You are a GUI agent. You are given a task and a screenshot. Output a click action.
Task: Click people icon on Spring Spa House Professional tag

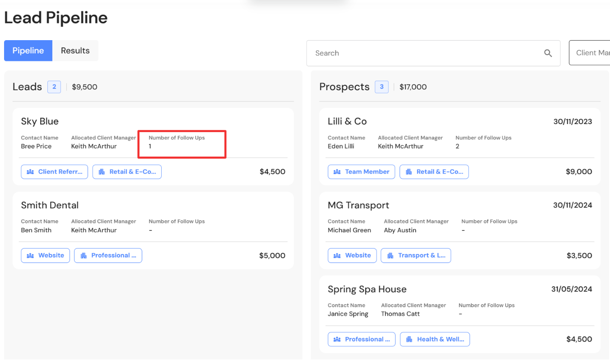(x=337, y=340)
